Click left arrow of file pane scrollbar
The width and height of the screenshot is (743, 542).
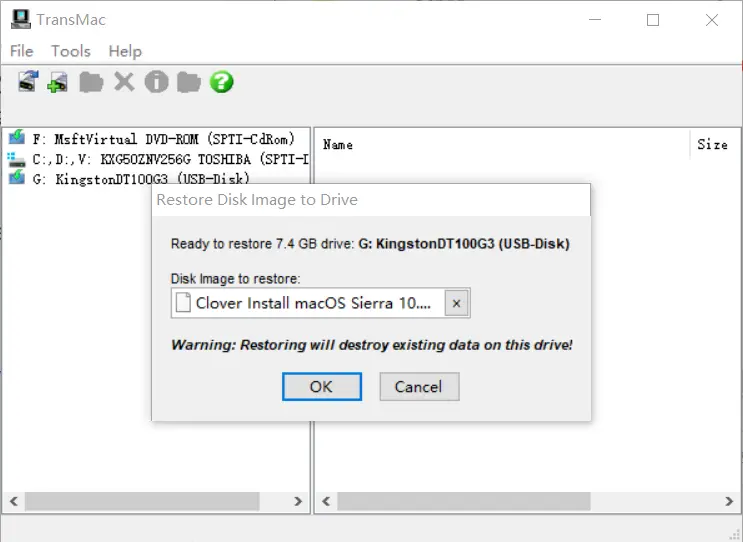pos(326,501)
